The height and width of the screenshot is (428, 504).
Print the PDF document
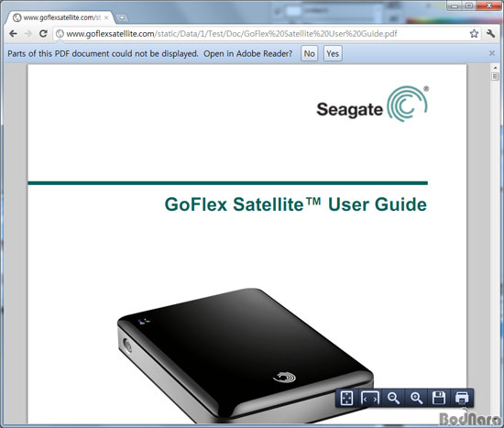[x=462, y=398]
